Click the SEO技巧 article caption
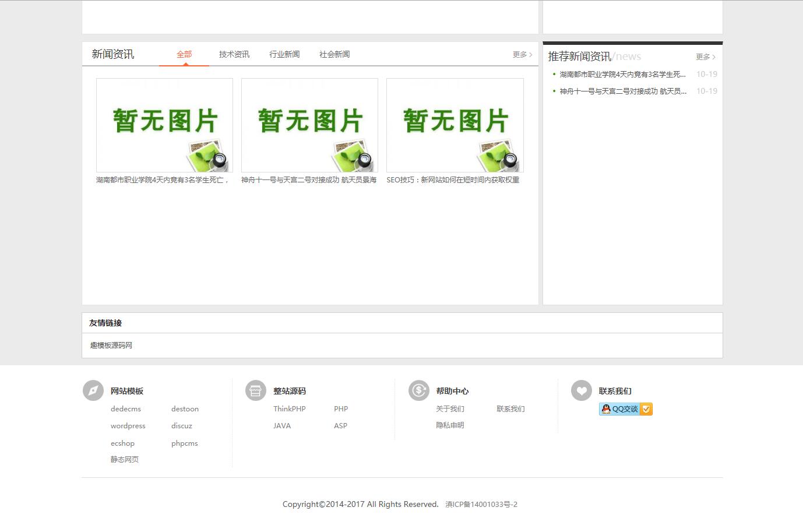803x532 pixels. coord(453,180)
